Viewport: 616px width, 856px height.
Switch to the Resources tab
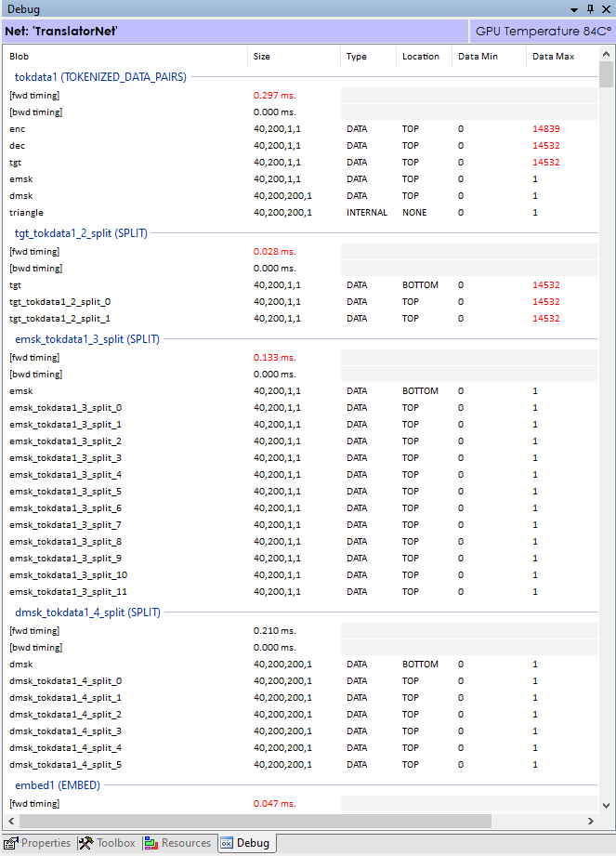177,843
